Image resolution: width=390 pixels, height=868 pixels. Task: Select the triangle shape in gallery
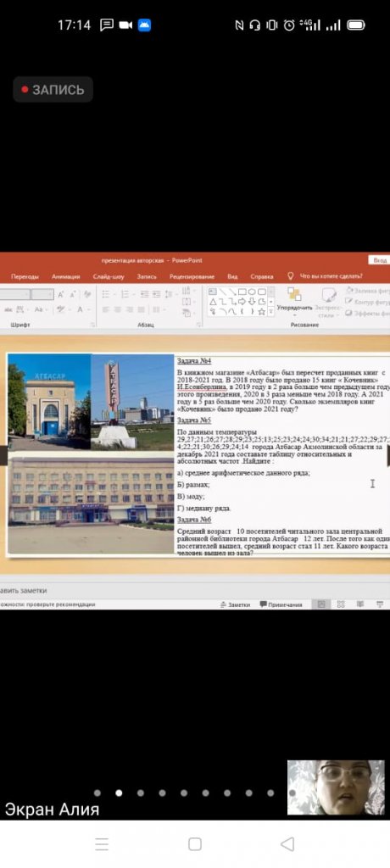[213, 302]
